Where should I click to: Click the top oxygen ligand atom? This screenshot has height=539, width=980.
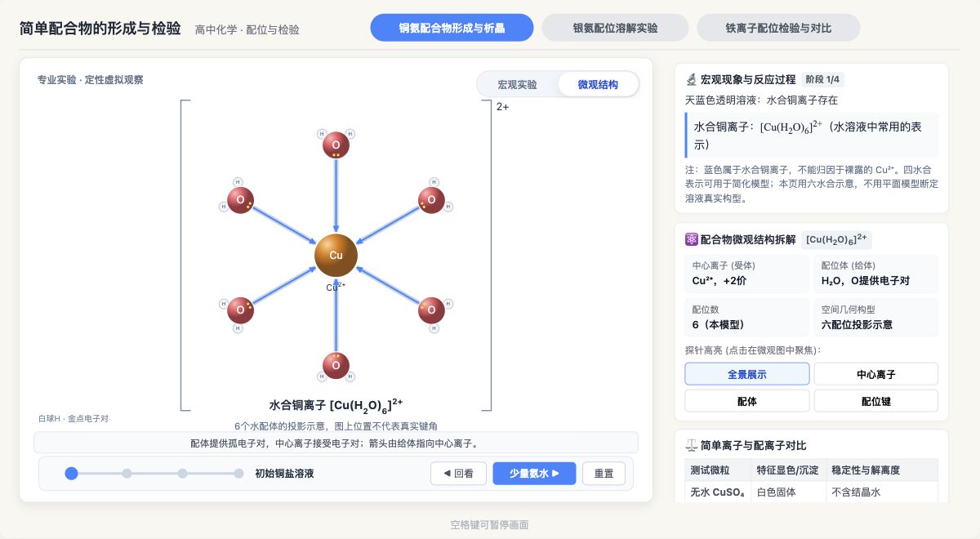tap(336, 145)
